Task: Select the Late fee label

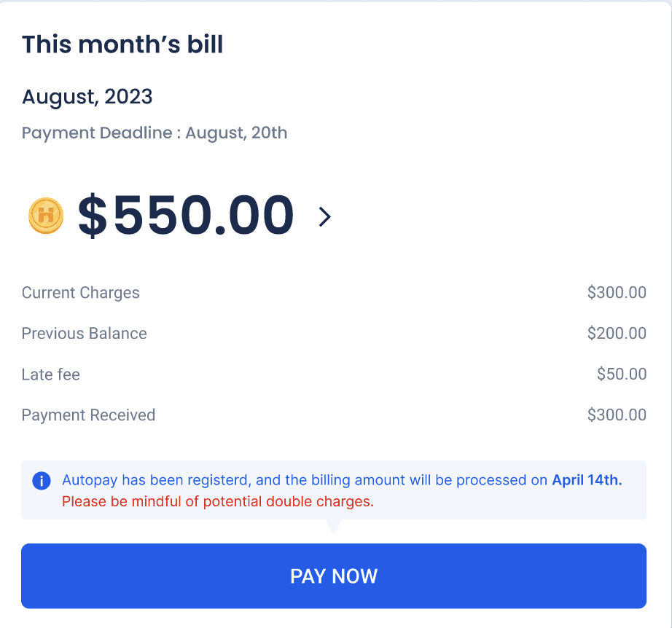Action: tap(51, 374)
